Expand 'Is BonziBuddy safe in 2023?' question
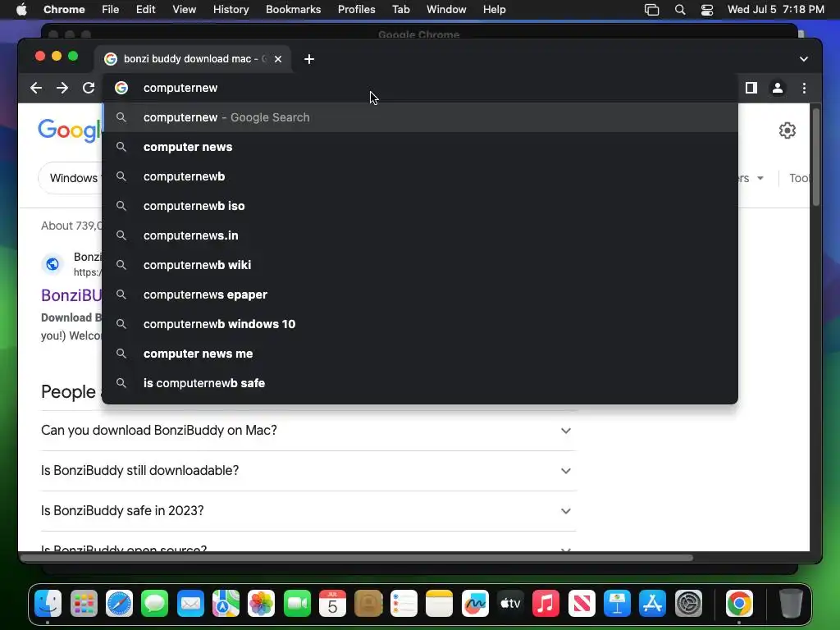Image resolution: width=840 pixels, height=630 pixels. (308, 511)
